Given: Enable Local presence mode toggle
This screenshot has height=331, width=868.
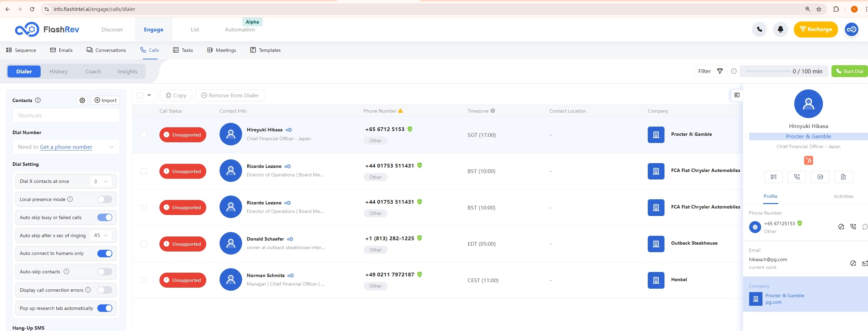Looking at the screenshot, I should (x=105, y=199).
